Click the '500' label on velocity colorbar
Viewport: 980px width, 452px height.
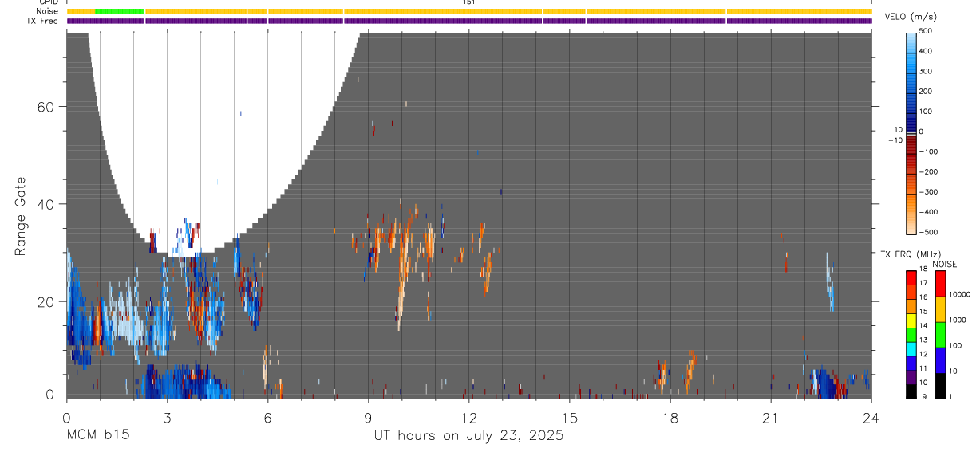(x=926, y=31)
